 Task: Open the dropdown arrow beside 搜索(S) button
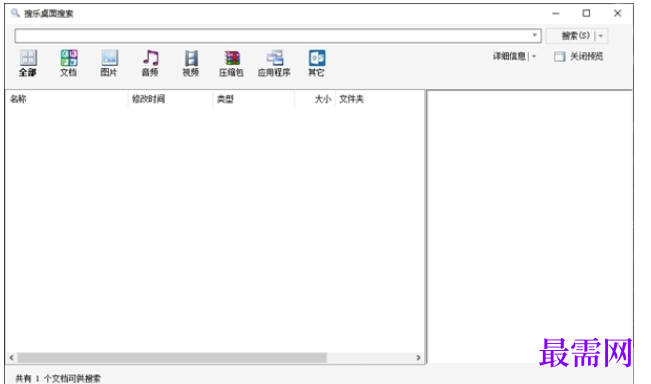click(601, 36)
